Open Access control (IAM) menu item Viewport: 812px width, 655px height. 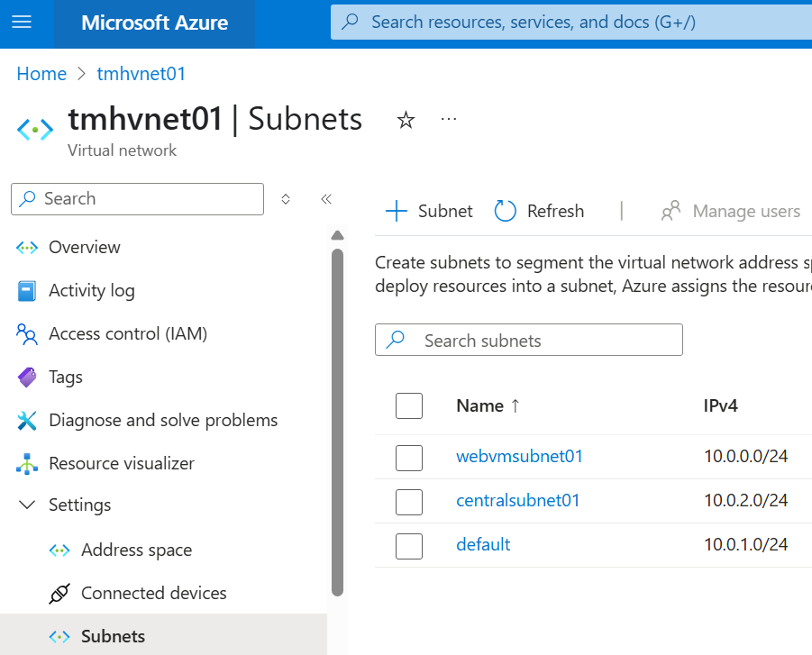[x=127, y=333]
